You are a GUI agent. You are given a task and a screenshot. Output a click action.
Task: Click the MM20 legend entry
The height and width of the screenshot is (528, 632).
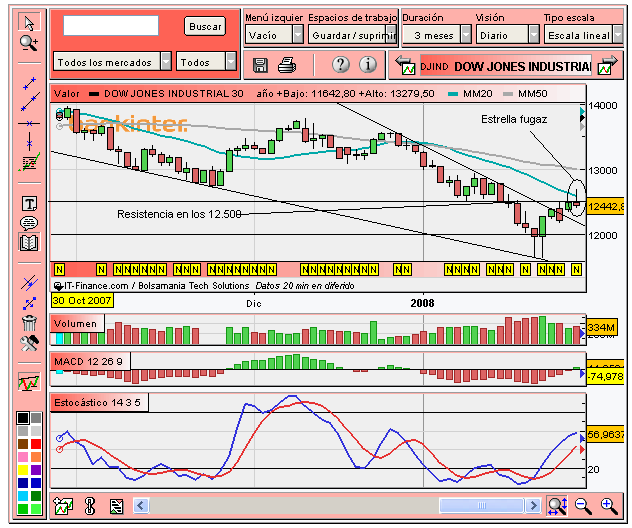(470, 94)
